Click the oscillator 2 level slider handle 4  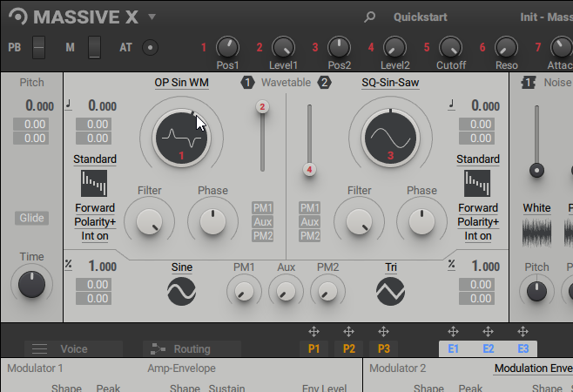[309, 170]
